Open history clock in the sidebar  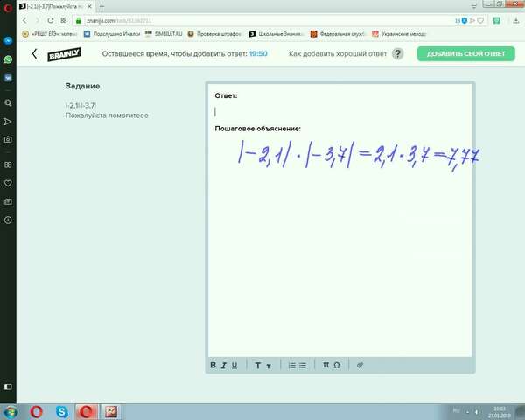(8, 220)
